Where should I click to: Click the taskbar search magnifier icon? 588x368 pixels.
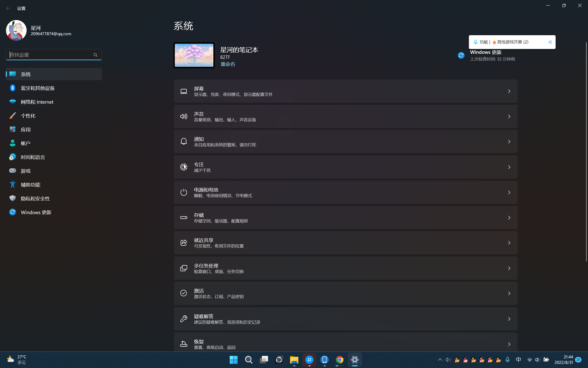(x=249, y=359)
